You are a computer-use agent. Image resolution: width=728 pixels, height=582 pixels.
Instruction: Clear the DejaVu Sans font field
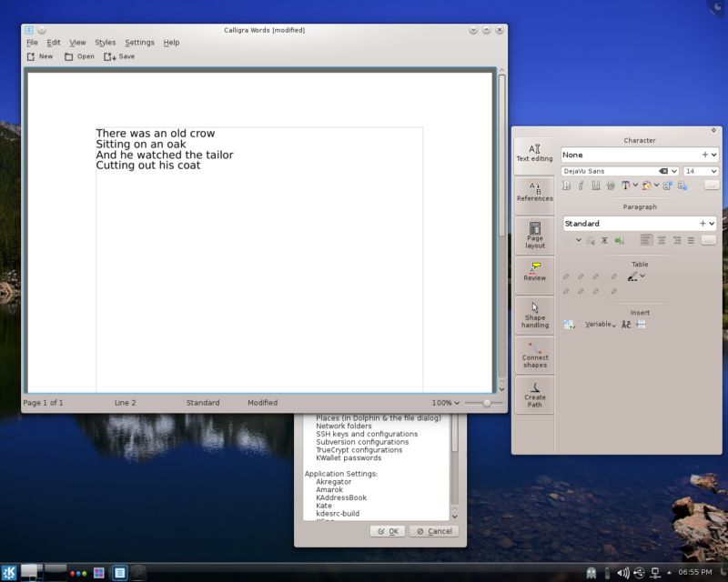(663, 171)
